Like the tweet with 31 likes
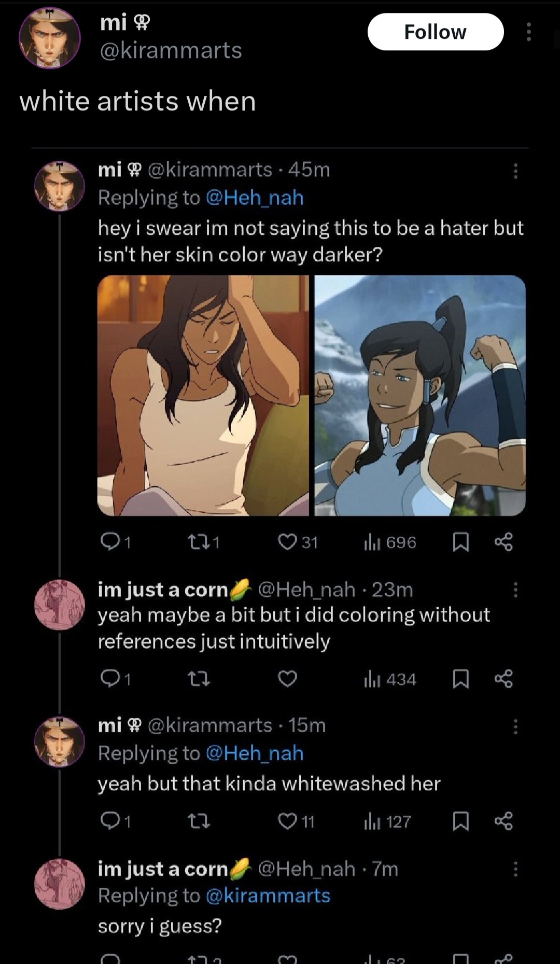Image resolution: width=560 pixels, height=964 pixels. tap(287, 542)
